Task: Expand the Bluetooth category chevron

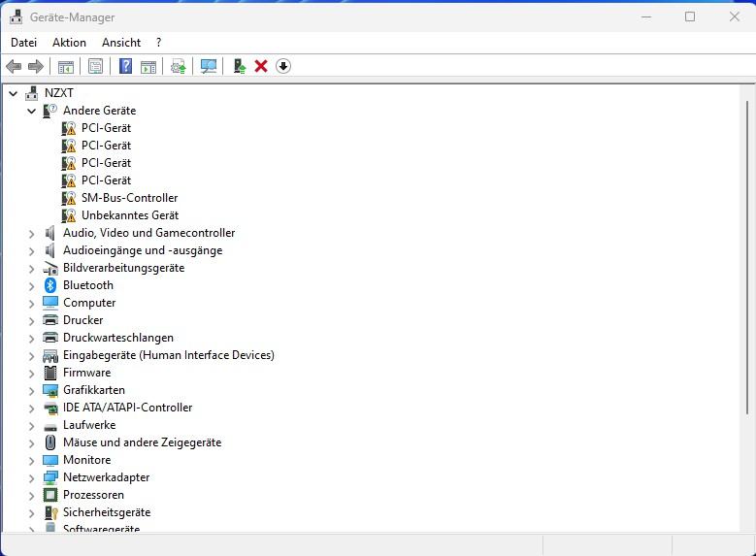Action: 32,286
